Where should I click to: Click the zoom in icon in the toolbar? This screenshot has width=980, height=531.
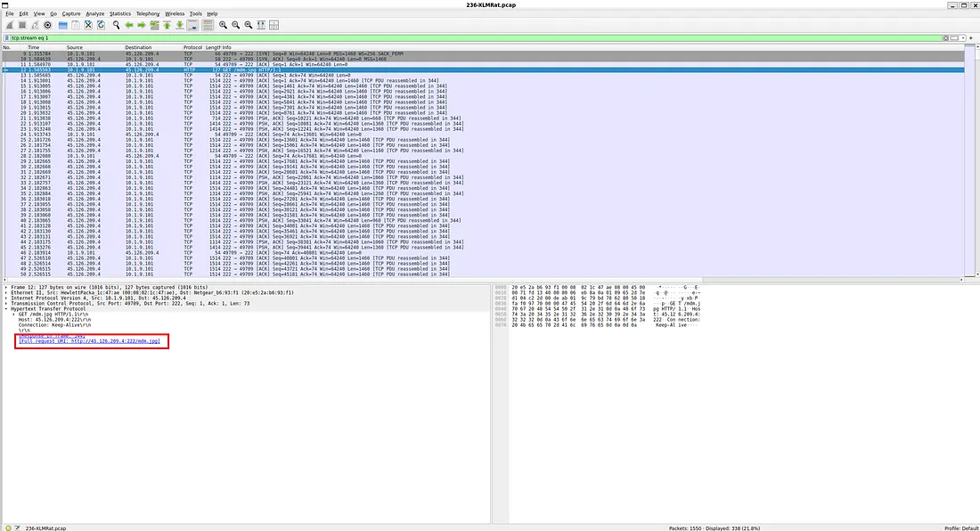tap(223, 25)
